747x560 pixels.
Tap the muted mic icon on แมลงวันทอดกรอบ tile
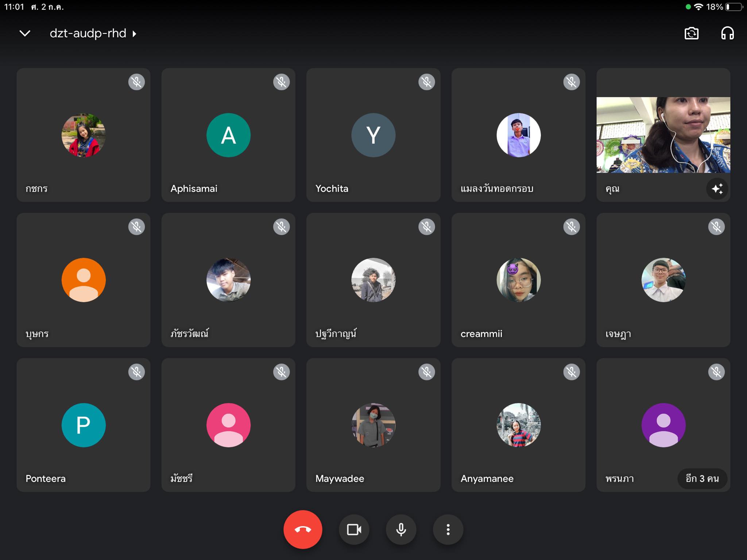(571, 82)
